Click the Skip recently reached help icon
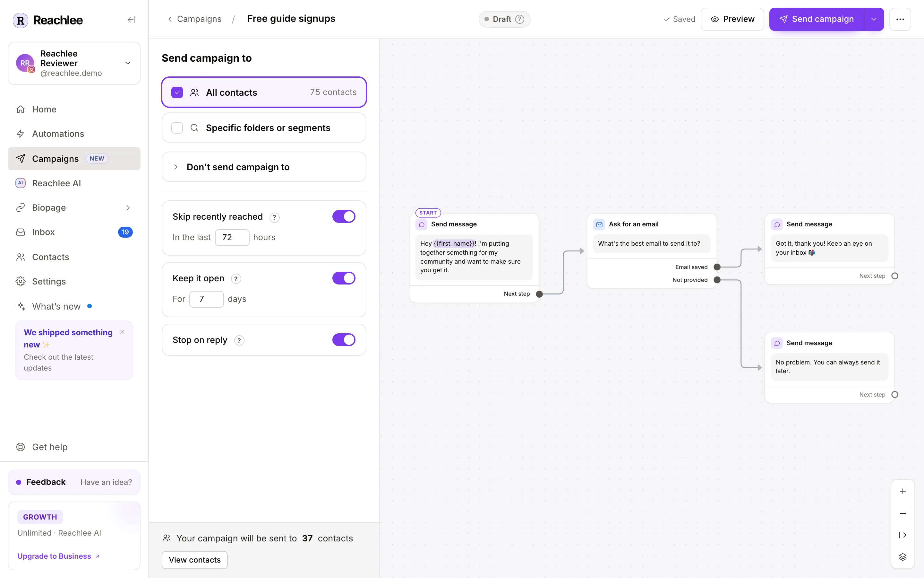Viewport: 924px width, 578px height. (x=274, y=217)
